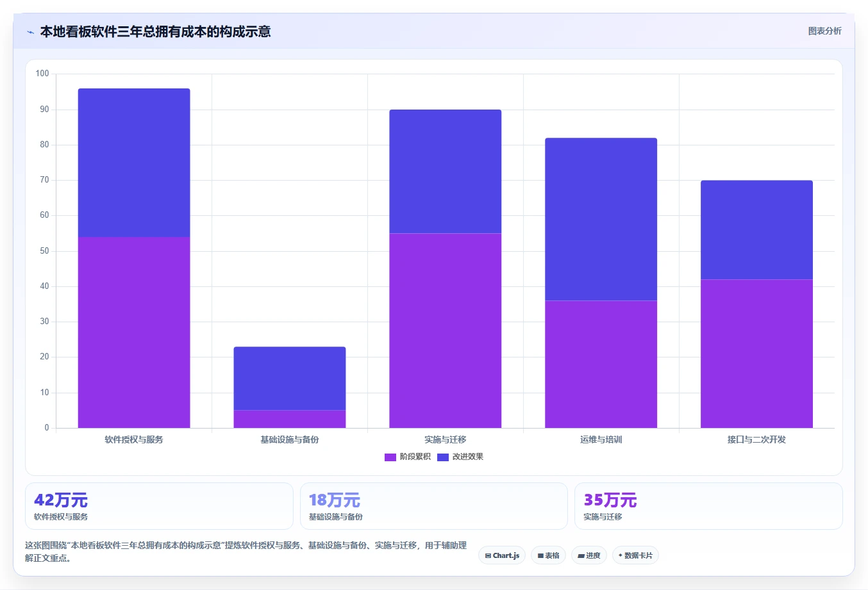The height and width of the screenshot is (590, 868).
Task: Click the purple 接口与二次开发 bar segment
Action: pyautogui.click(x=757, y=354)
